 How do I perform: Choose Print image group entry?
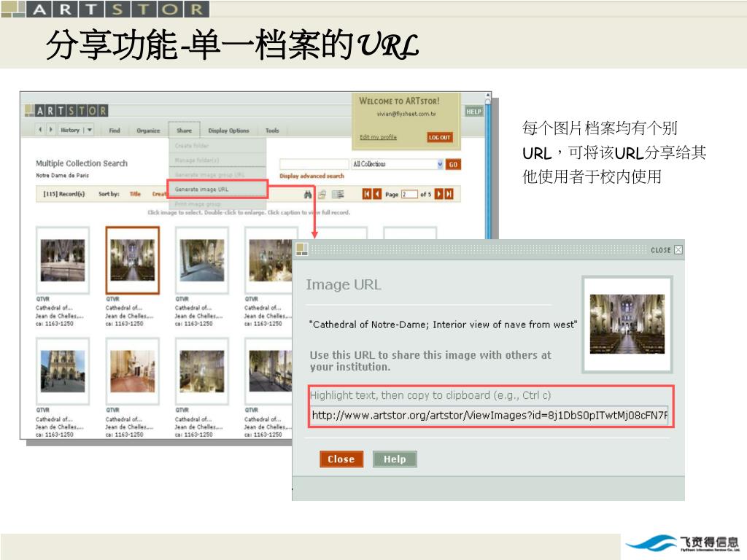coord(217,204)
